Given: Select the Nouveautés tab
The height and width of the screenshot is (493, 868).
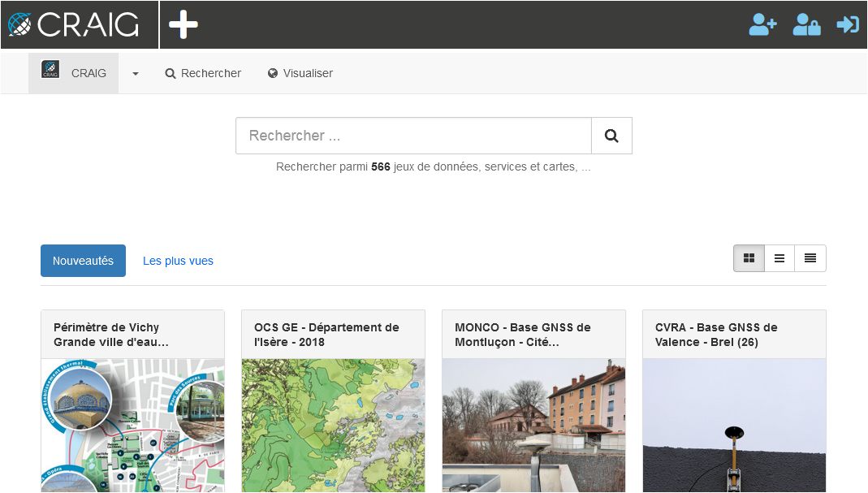Looking at the screenshot, I should pos(83,261).
